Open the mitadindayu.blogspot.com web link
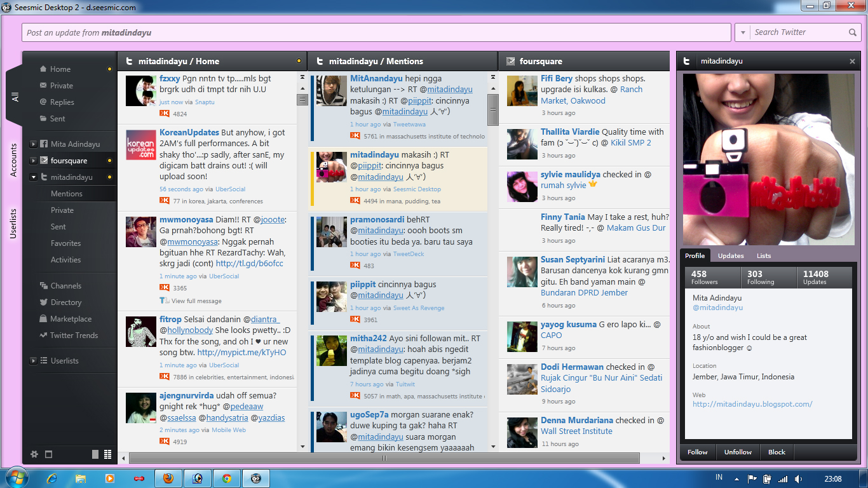The height and width of the screenshot is (488, 868). coord(752,404)
